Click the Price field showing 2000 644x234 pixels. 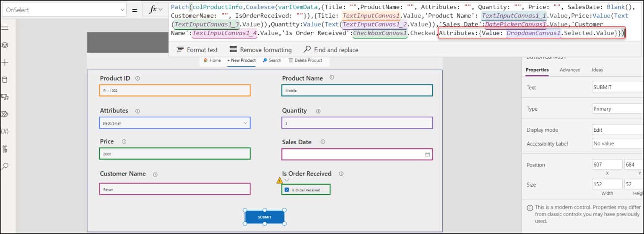175,153
